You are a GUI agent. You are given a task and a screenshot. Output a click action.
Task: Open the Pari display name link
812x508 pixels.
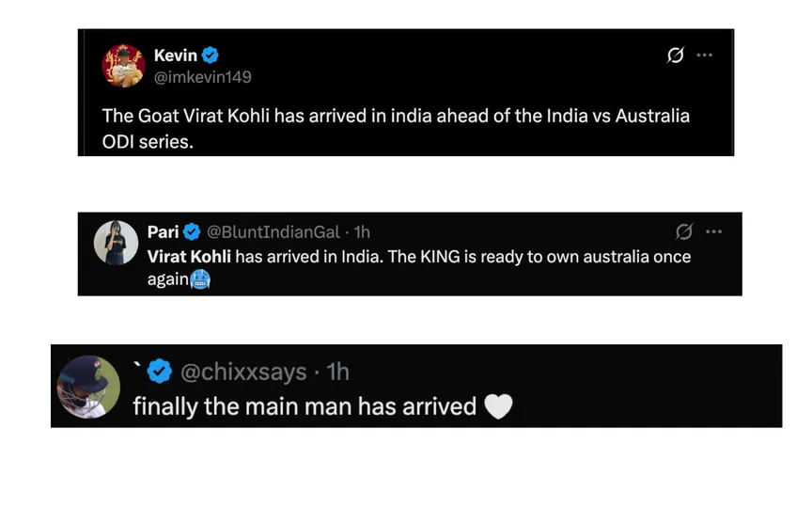click(164, 232)
